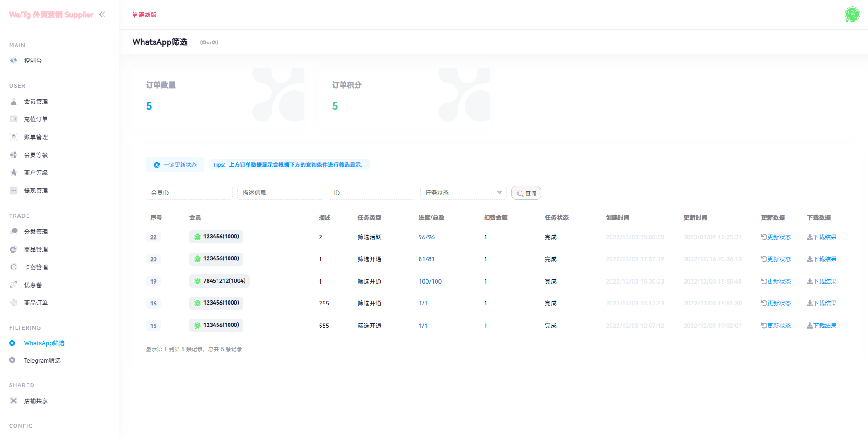The height and width of the screenshot is (437, 868).
Task: Click the Telegram筛选 sidebar icon
Action: (12, 360)
